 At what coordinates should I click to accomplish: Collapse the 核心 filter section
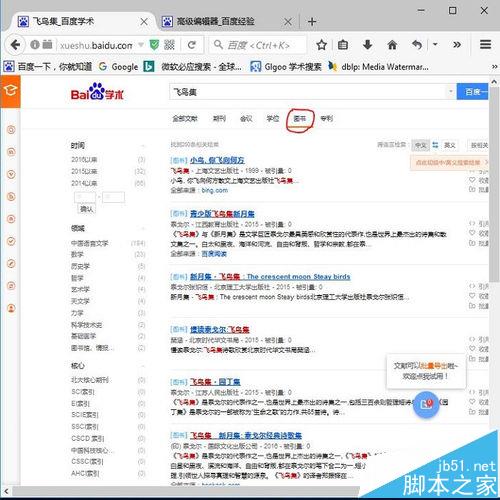coord(143,366)
